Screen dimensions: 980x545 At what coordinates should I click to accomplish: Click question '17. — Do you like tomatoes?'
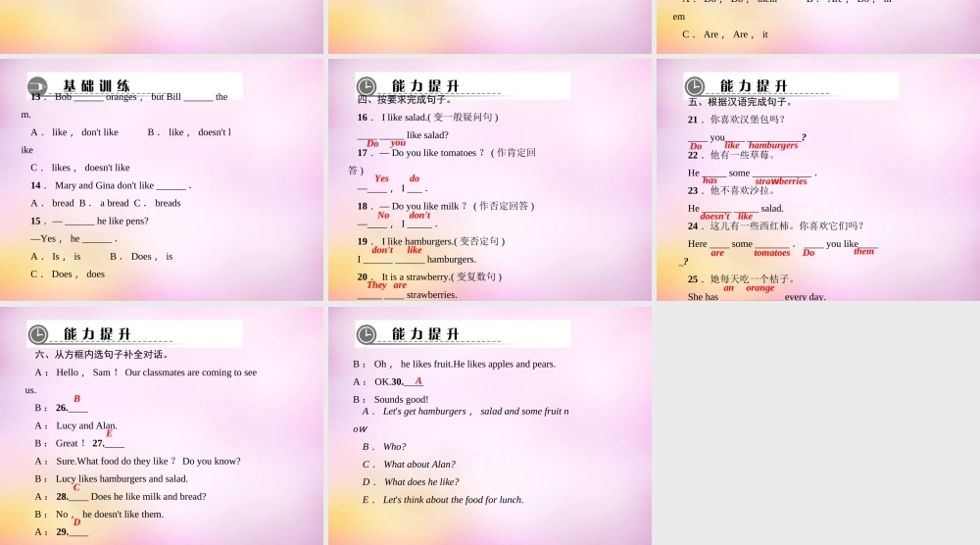tap(446, 153)
